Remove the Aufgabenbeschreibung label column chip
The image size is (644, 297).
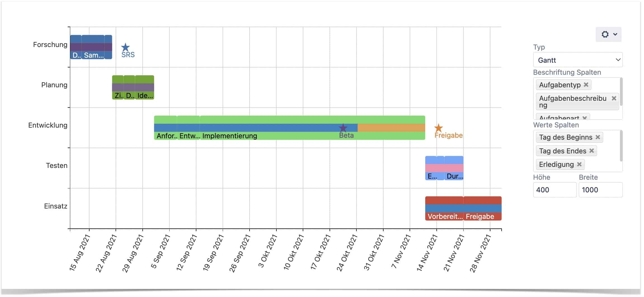(x=614, y=98)
